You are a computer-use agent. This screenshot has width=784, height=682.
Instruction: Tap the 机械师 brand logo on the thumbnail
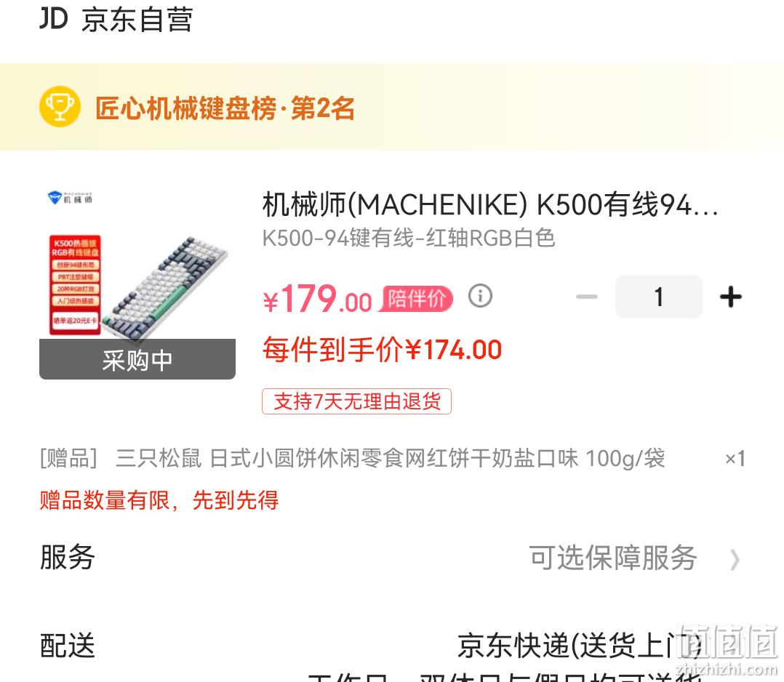coord(70,198)
